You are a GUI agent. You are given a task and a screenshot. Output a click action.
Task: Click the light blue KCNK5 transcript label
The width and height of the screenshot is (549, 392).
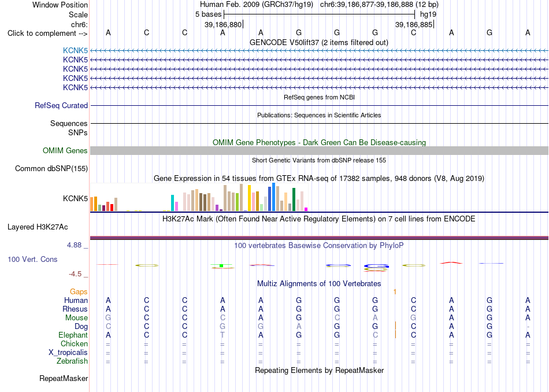click(x=75, y=50)
